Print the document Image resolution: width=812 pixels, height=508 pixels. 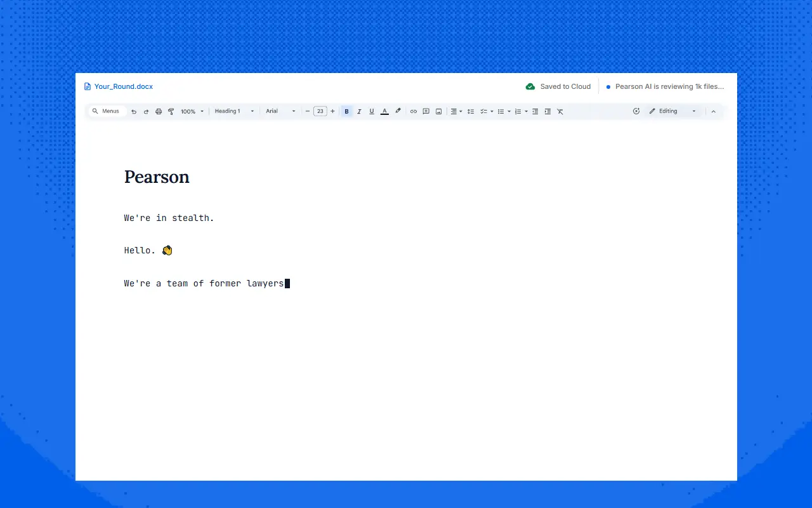(x=159, y=111)
